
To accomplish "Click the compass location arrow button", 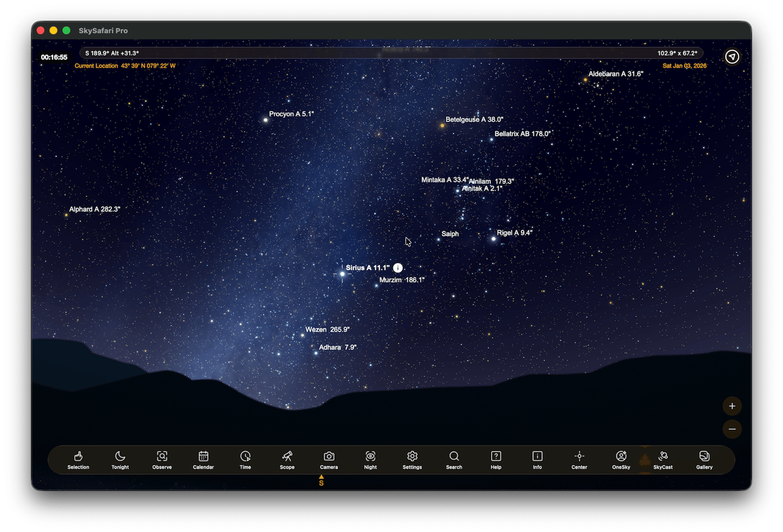I will [732, 57].
